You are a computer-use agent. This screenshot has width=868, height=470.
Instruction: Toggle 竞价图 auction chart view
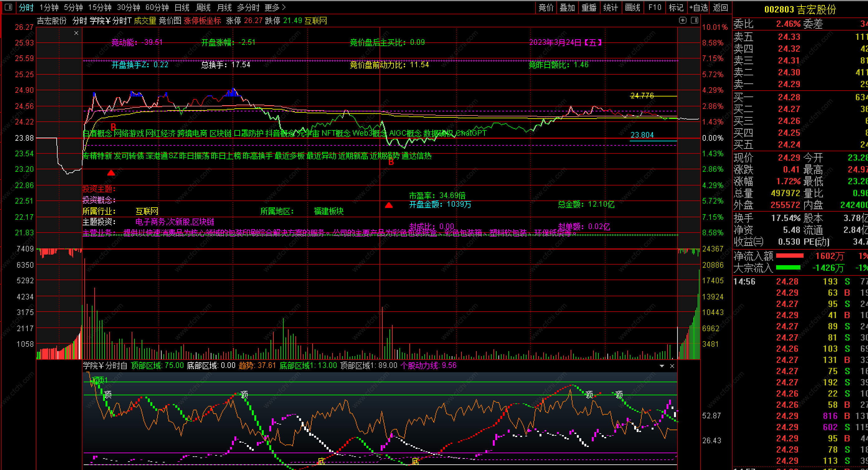(x=170, y=21)
